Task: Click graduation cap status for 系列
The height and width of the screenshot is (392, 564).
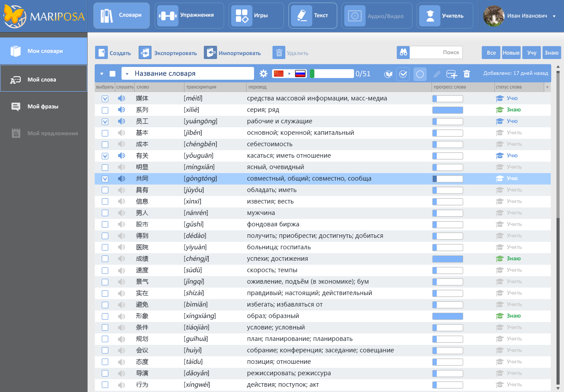Action: pyautogui.click(x=499, y=110)
